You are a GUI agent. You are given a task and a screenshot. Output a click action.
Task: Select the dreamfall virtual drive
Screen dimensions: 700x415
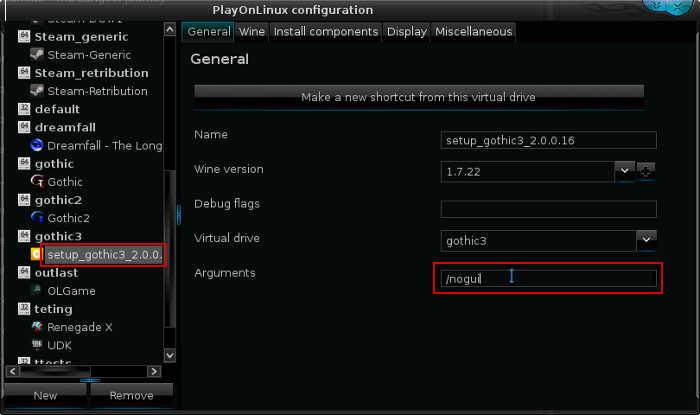pos(65,128)
